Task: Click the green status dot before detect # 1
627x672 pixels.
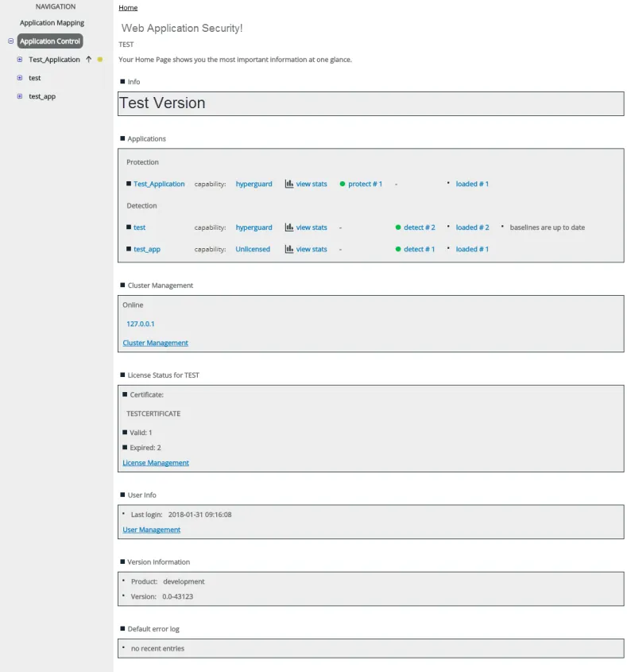Action: 398,249
